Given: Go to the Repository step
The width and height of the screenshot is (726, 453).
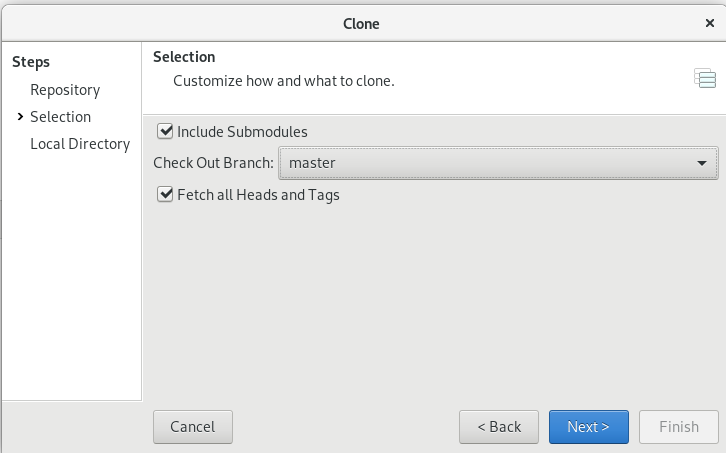Looking at the screenshot, I should pos(65,90).
